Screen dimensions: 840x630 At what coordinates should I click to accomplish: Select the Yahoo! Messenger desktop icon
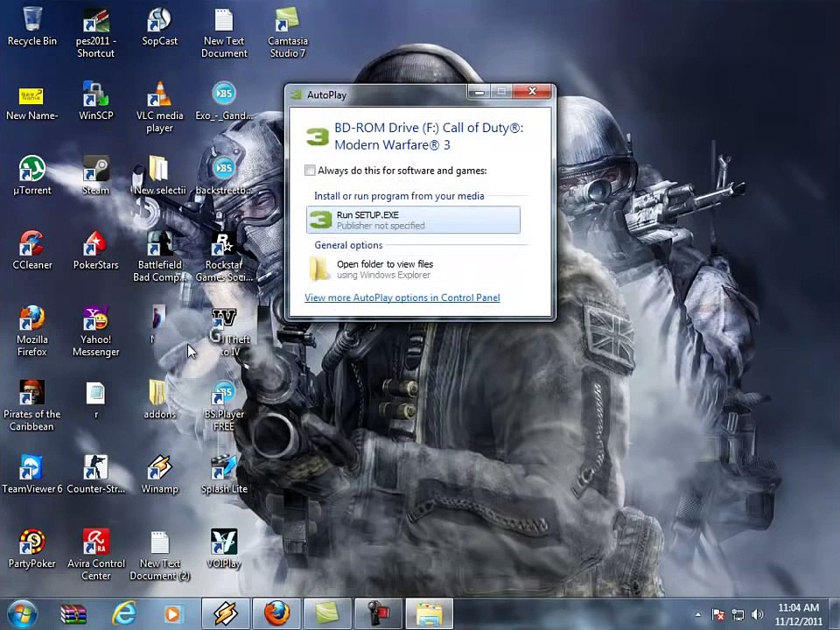point(96,331)
